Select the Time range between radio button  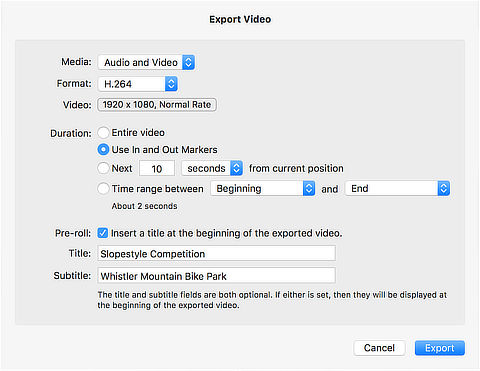tap(103, 189)
